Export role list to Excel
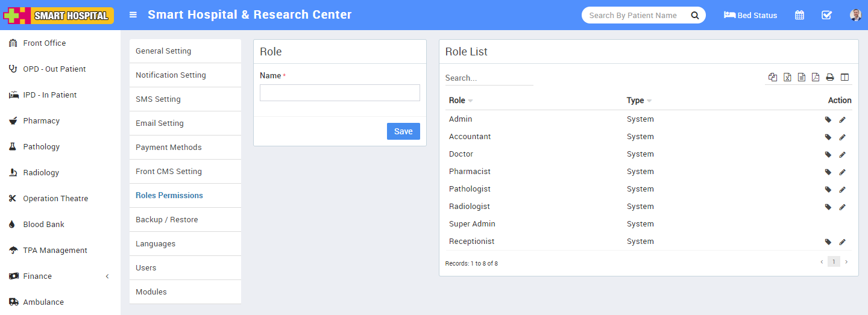 tap(787, 77)
